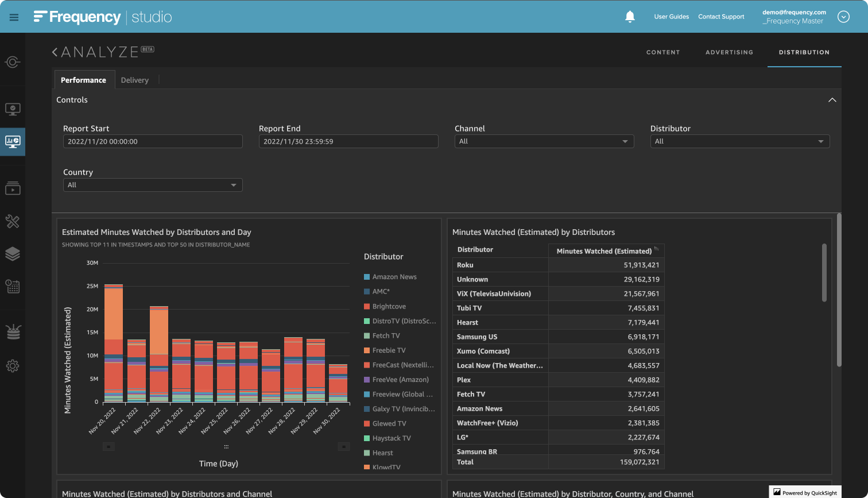
Task: Collapse the Controls panel
Action: click(832, 100)
